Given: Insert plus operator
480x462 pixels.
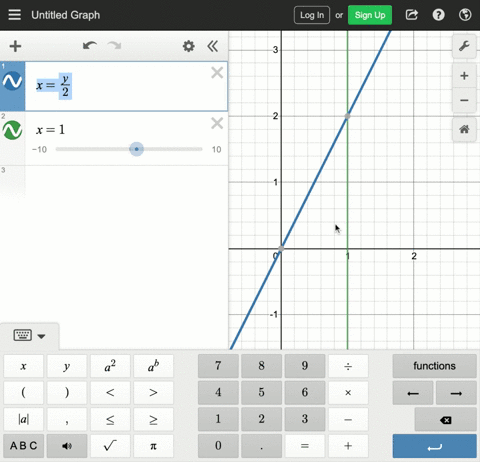Looking at the screenshot, I should click(x=348, y=446).
